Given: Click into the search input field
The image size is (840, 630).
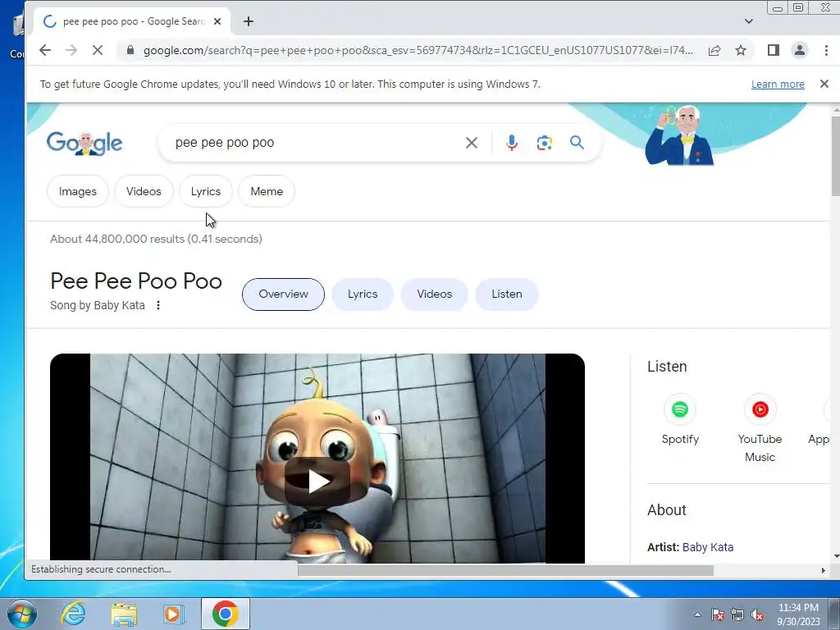Looking at the screenshot, I should click(316, 143).
